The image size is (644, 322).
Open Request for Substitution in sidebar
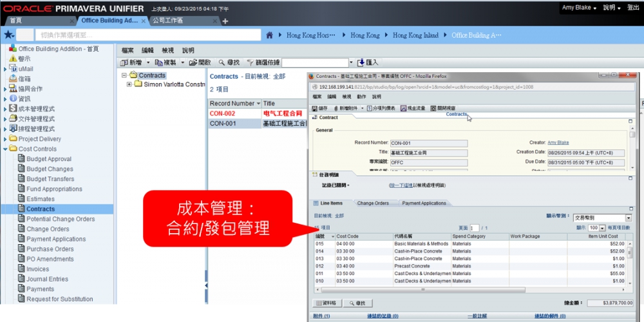pyautogui.click(x=59, y=299)
